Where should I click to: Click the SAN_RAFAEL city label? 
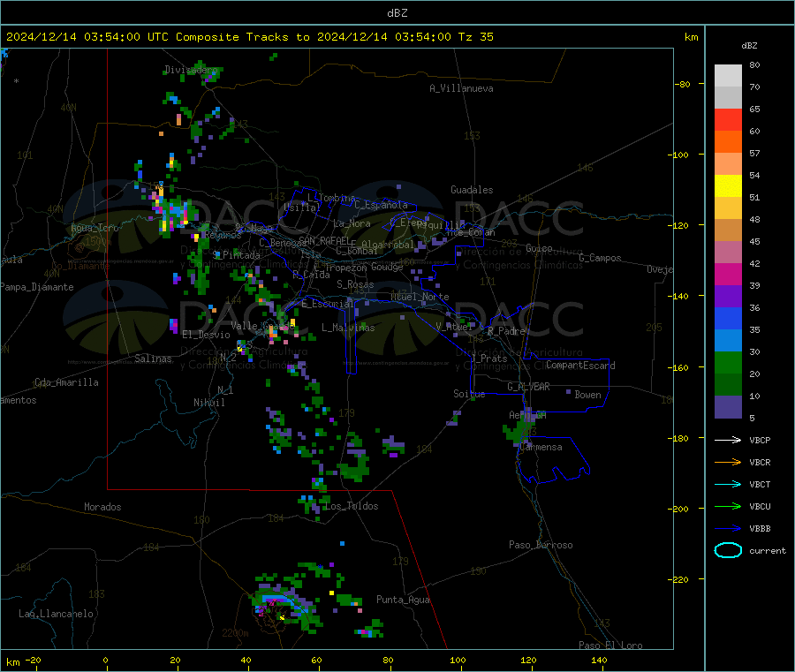[x=324, y=240]
